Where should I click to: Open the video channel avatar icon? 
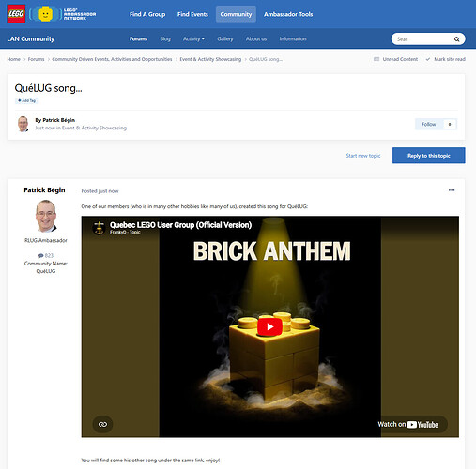[100, 228]
